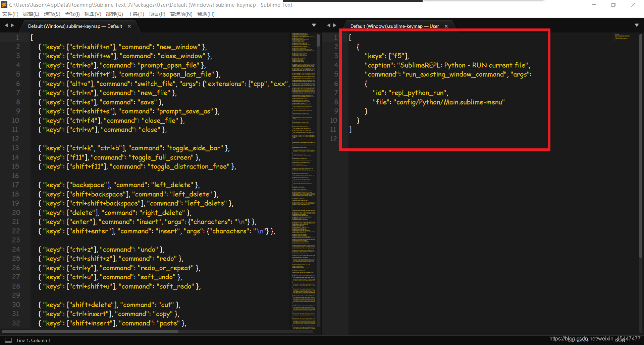644x345 pixels.
Task: Click the Sublime Text logo icon in title bar
Action: pos(4,5)
